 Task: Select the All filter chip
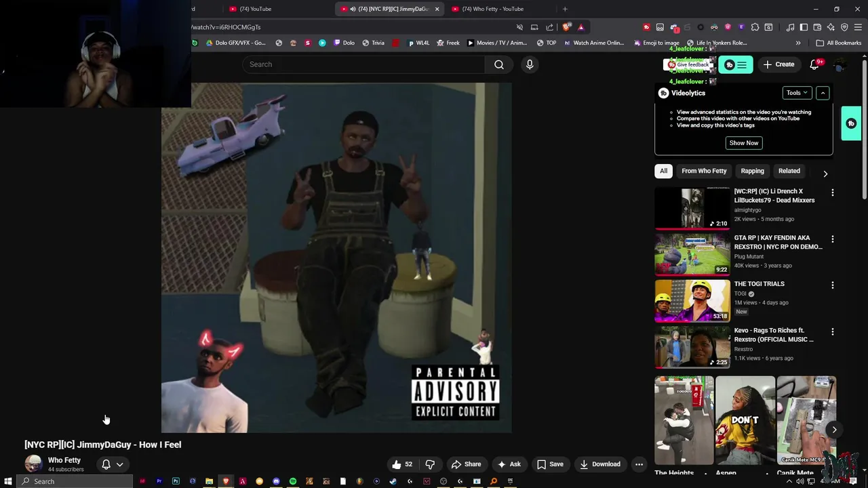coord(664,171)
